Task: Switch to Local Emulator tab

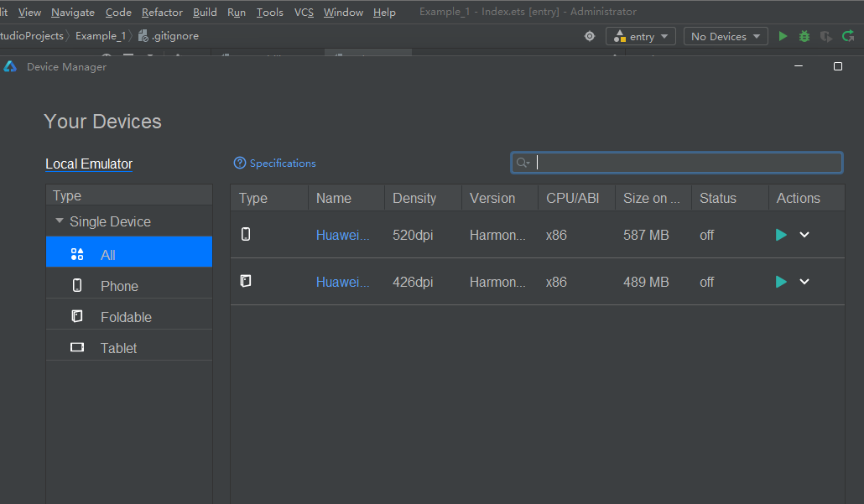Action: (x=89, y=164)
